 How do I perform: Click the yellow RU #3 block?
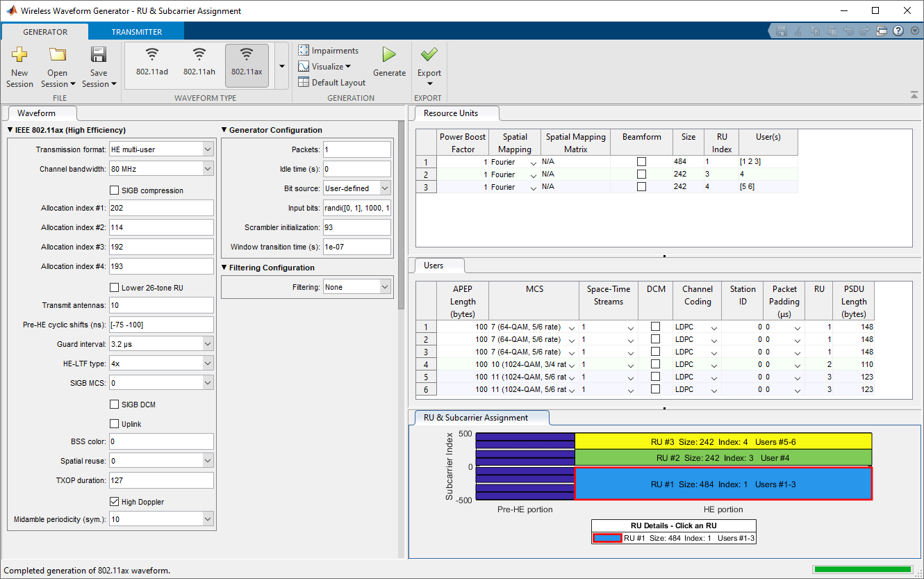pyautogui.click(x=723, y=441)
